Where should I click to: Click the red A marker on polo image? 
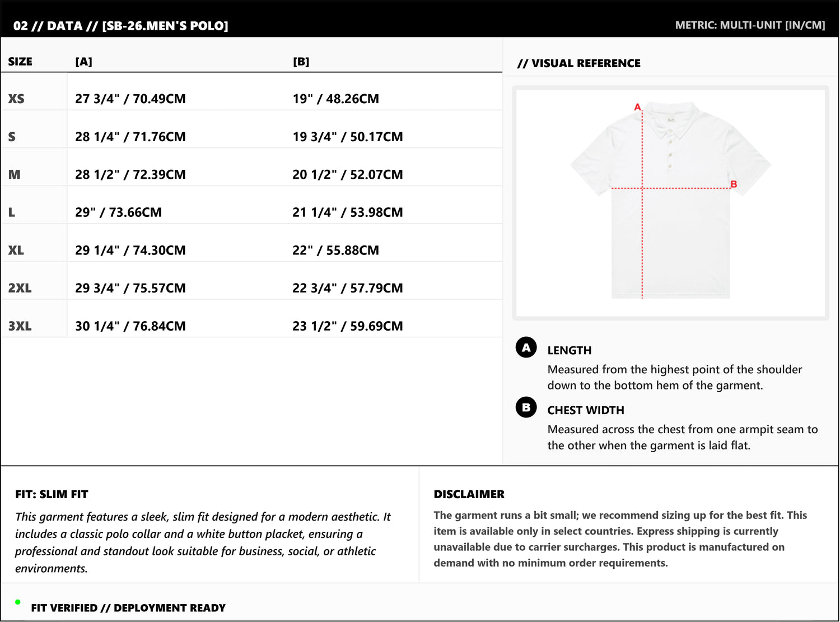(637, 106)
